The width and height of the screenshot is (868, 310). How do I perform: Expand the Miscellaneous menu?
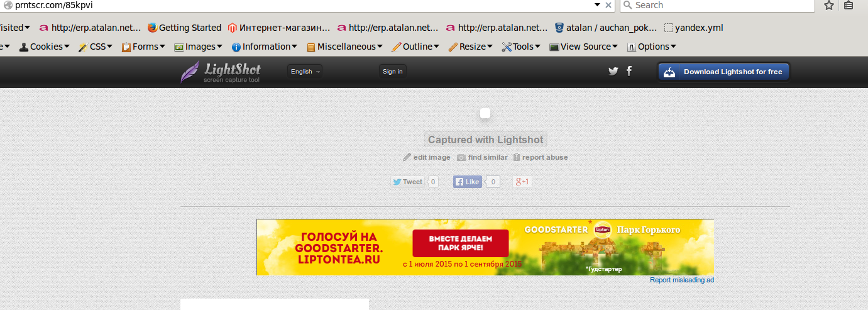pyautogui.click(x=380, y=47)
